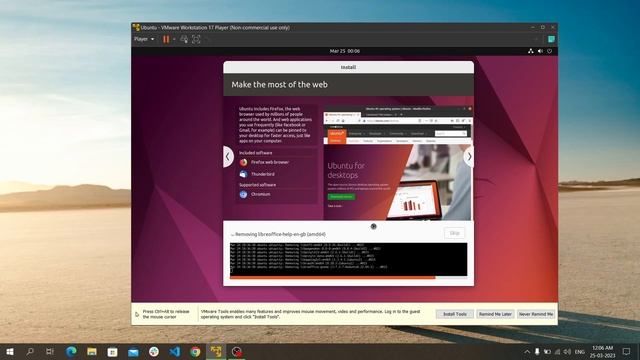Click the installer terminal log output

tap(349, 259)
